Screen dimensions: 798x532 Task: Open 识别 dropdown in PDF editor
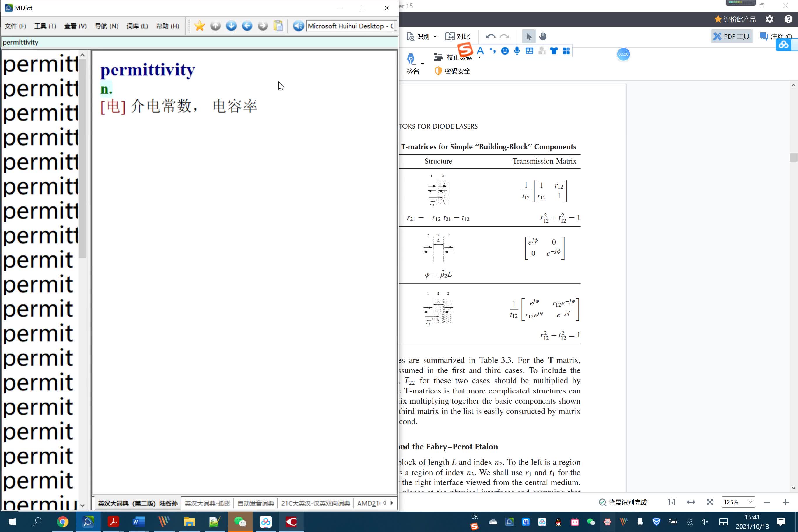[x=422, y=36]
